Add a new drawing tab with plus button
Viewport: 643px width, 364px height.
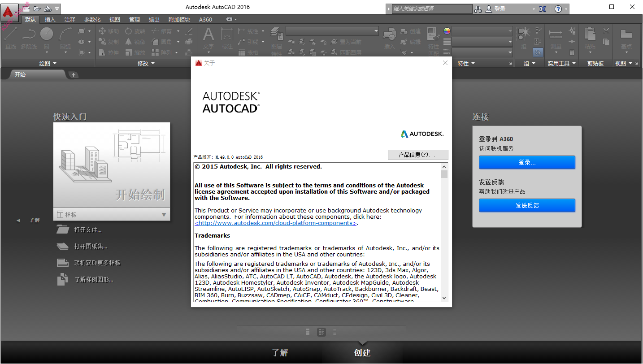coord(74,75)
